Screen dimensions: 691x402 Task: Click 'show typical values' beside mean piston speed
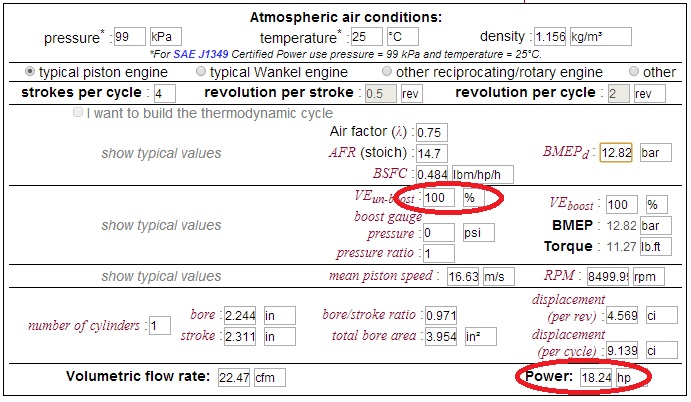tap(161, 276)
